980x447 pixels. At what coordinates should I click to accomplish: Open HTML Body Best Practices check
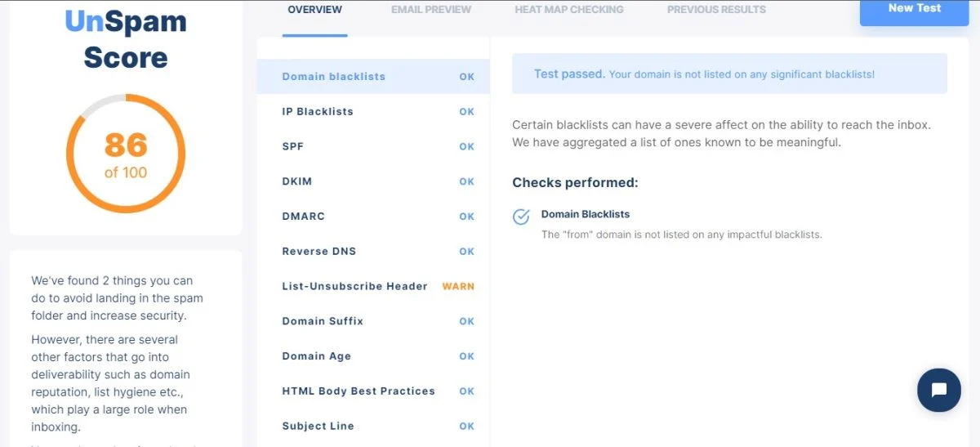(373, 391)
